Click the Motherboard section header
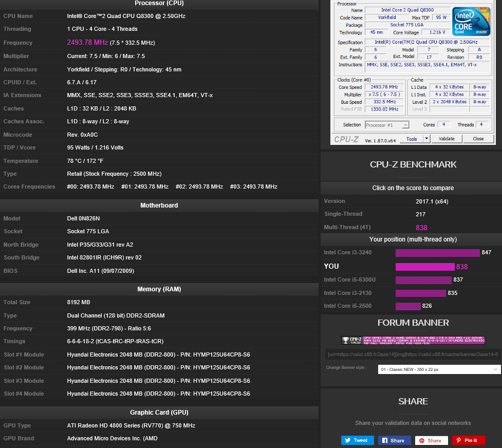The height and width of the screenshot is (448, 502). point(159,206)
